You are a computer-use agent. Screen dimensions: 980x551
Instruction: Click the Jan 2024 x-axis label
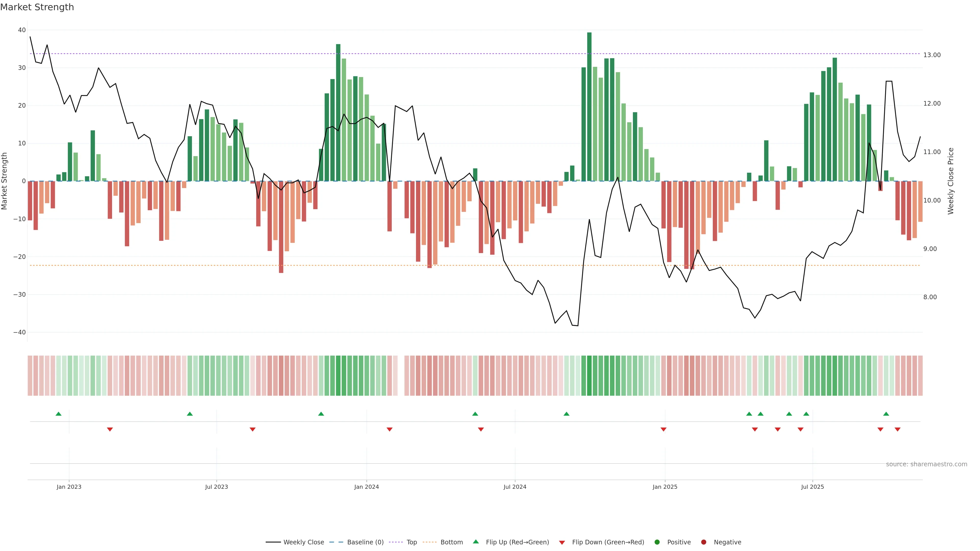[366, 487]
